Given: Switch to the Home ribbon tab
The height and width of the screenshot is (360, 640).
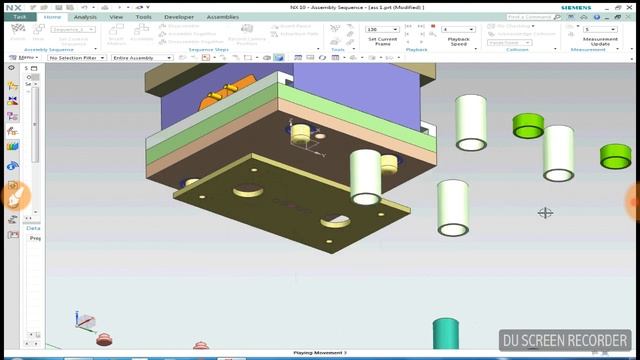Looking at the screenshot, I should 52,17.
